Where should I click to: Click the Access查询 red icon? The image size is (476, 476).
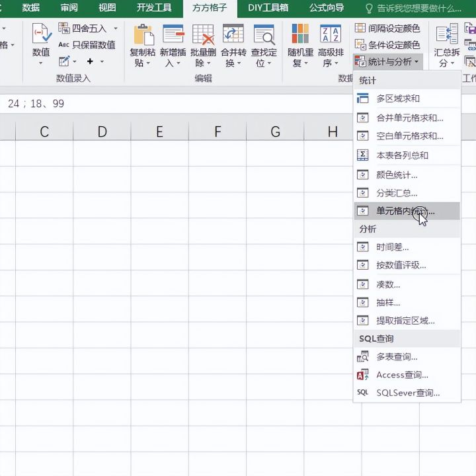pyautogui.click(x=362, y=375)
